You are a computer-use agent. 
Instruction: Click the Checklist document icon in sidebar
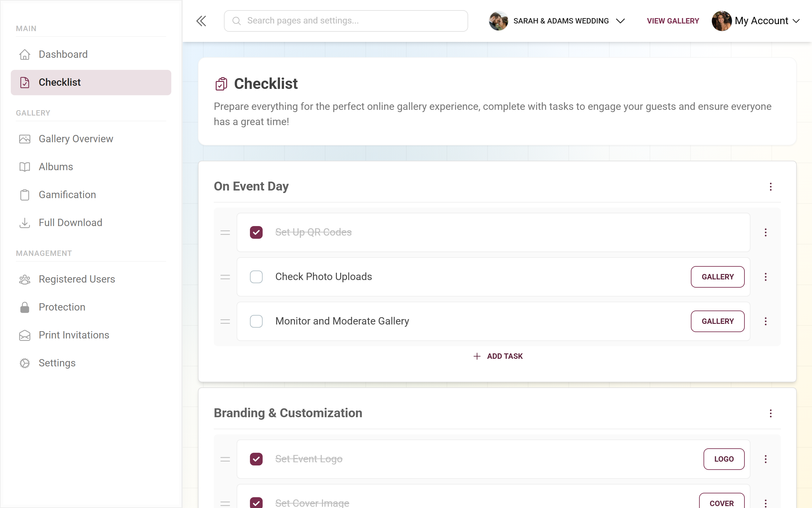click(24, 82)
